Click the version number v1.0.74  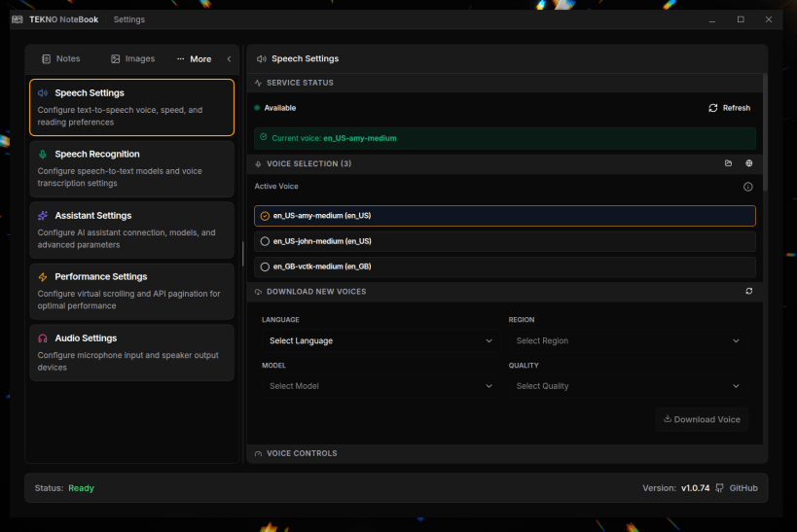(x=696, y=488)
